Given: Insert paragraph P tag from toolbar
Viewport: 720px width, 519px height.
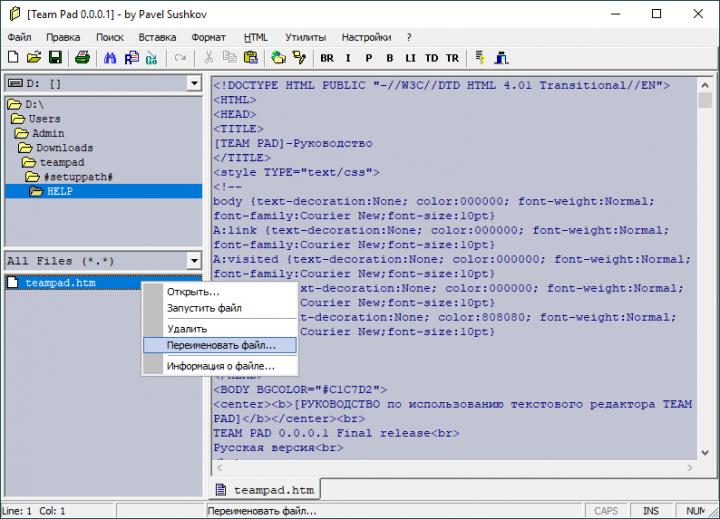Looking at the screenshot, I should [369, 58].
